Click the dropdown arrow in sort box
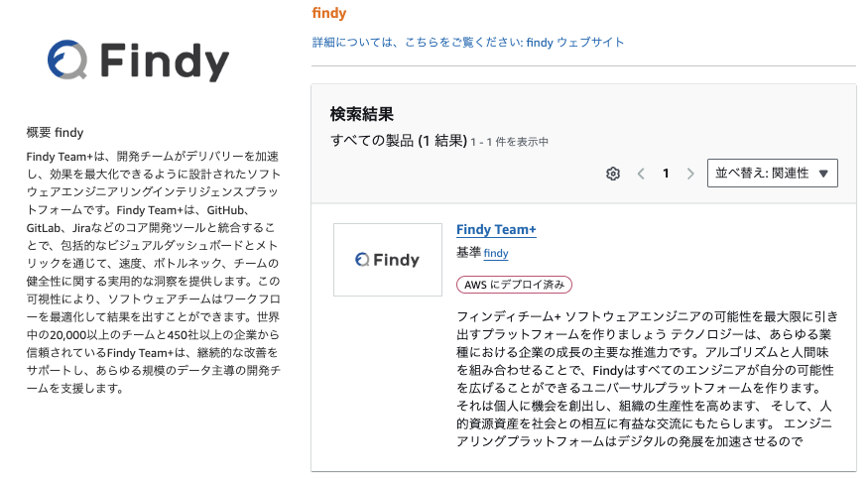 (823, 174)
